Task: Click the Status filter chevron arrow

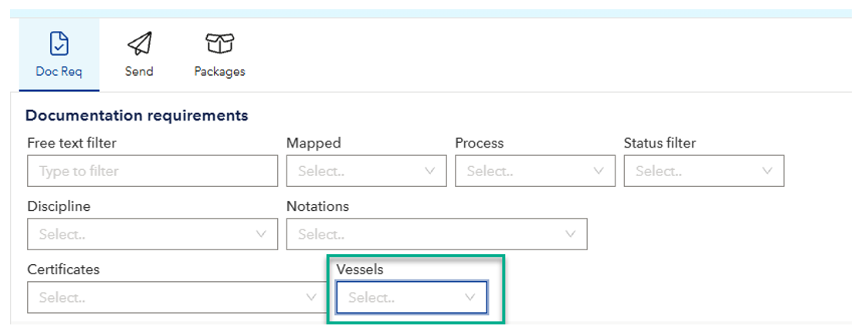Action: (x=767, y=171)
